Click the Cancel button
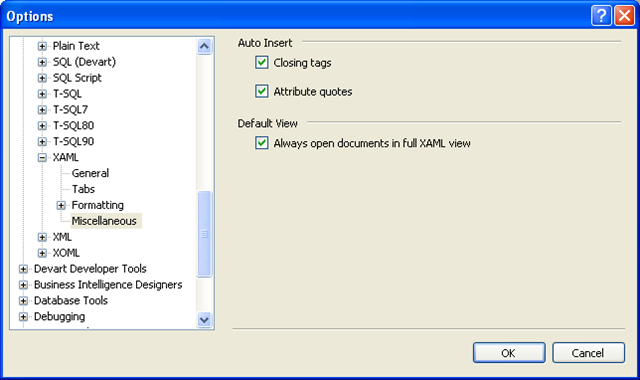This screenshot has width=640, height=380. [x=588, y=353]
